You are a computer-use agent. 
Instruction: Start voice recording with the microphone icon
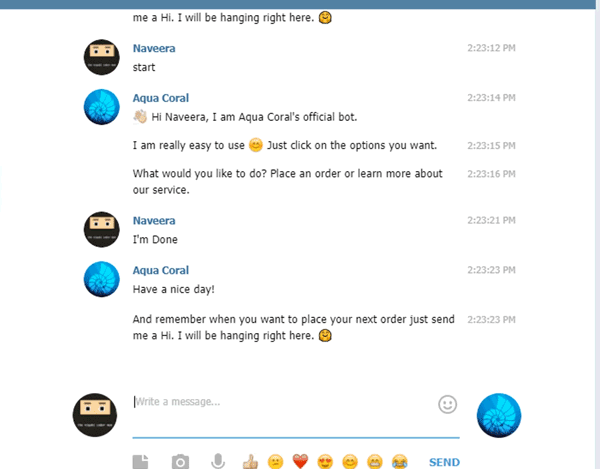point(218,461)
